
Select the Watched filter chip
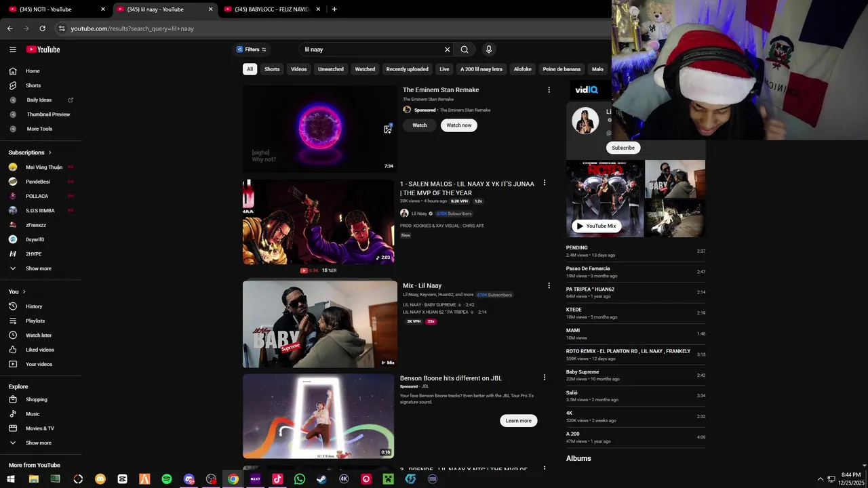(365, 69)
